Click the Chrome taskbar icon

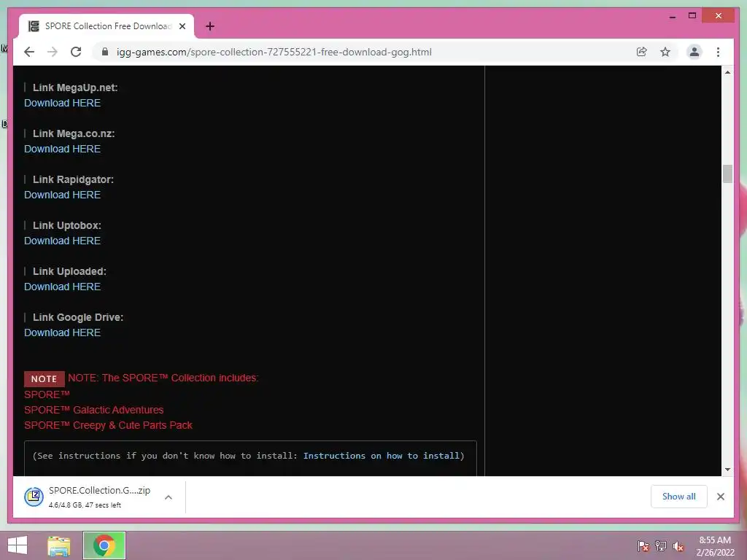(x=104, y=545)
